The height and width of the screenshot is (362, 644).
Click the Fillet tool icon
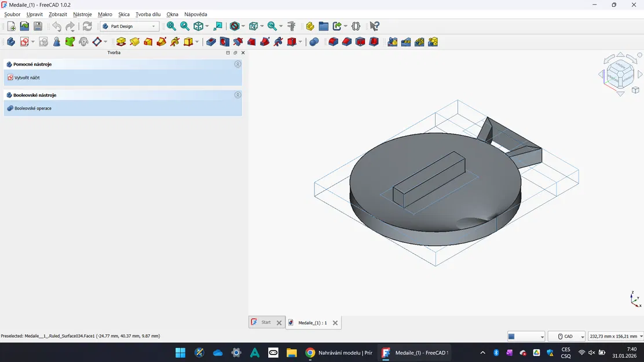334,42
